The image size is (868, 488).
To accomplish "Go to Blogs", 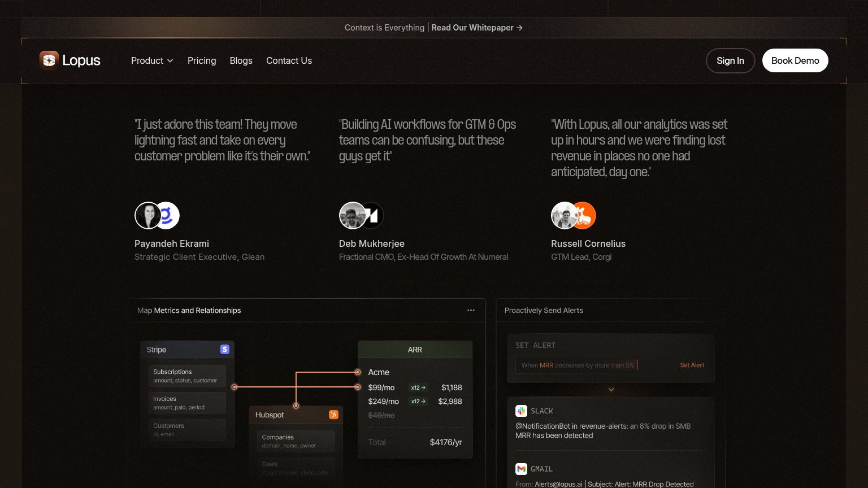I will 241,60.
